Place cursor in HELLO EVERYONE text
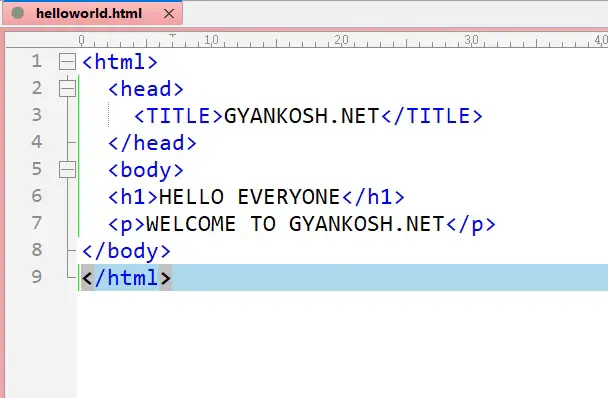Viewport: 608px width, 398px height. [x=249, y=197]
